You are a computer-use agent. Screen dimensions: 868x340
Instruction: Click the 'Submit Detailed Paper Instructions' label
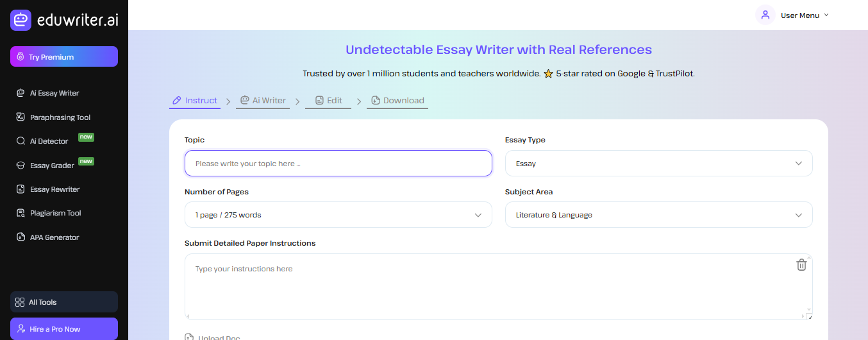coord(250,243)
